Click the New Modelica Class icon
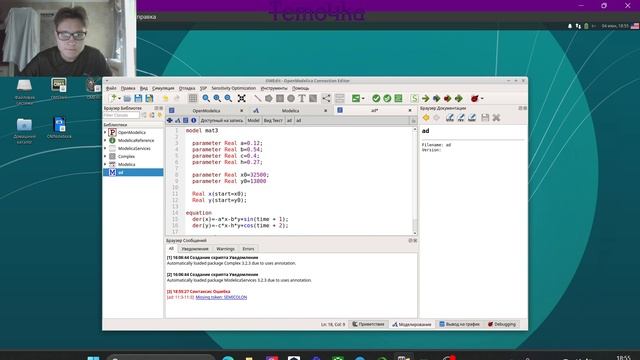 click(x=113, y=98)
